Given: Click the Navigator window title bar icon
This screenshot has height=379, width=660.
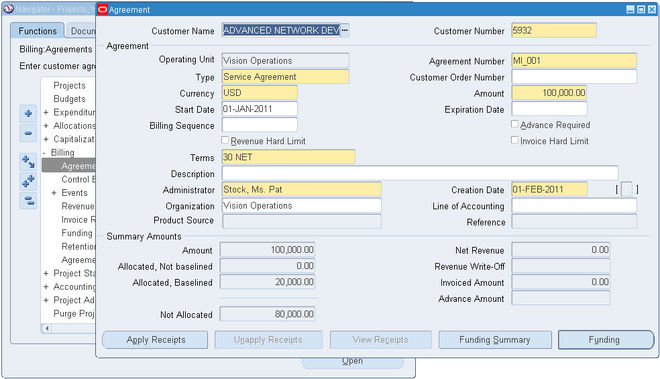Looking at the screenshot, I should tap(8, 9).
